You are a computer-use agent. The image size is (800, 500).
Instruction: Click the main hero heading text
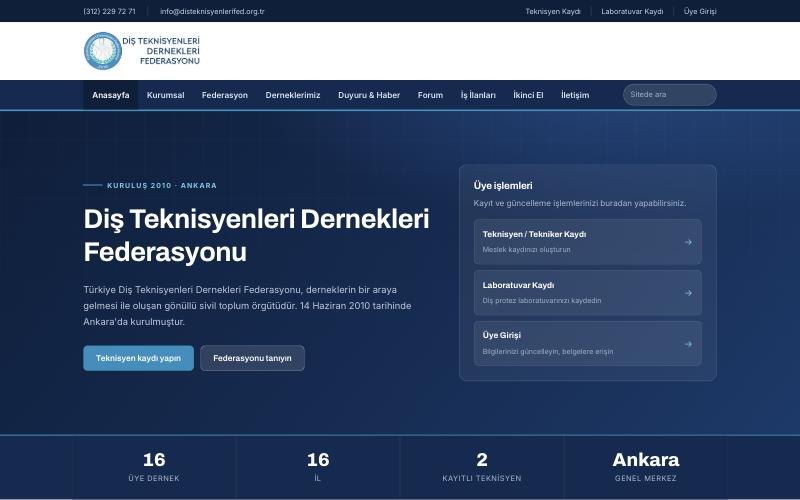[x=256, y=235]
